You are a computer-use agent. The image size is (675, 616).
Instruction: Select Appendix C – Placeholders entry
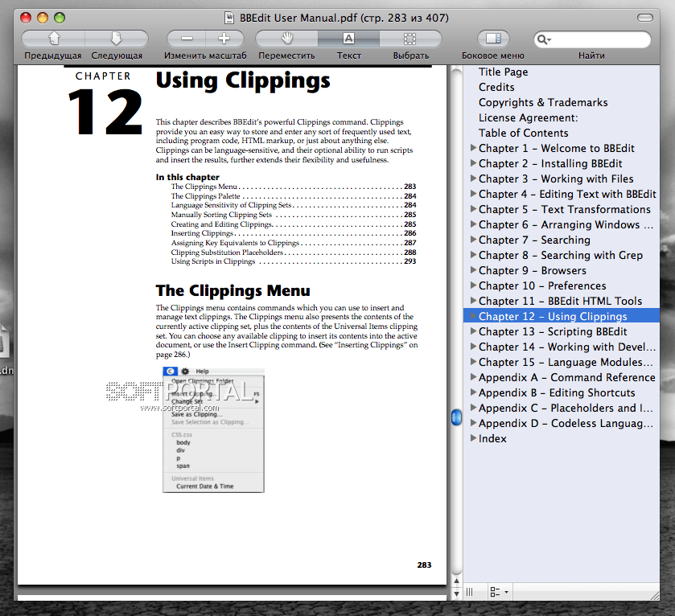click(x=566, y=408)
